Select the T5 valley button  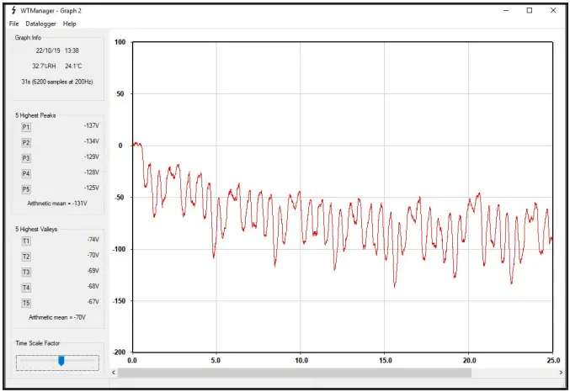[x=26, y=304]
